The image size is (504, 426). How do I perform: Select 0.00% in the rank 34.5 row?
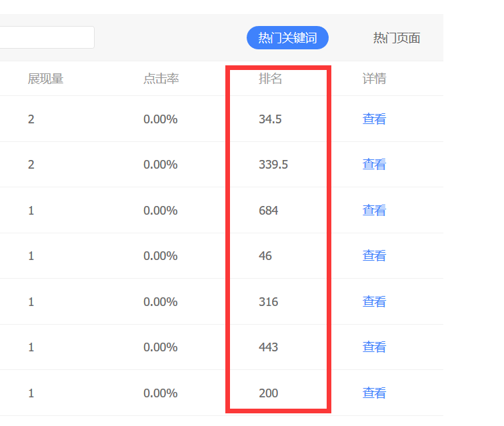[x=161, y=119]
